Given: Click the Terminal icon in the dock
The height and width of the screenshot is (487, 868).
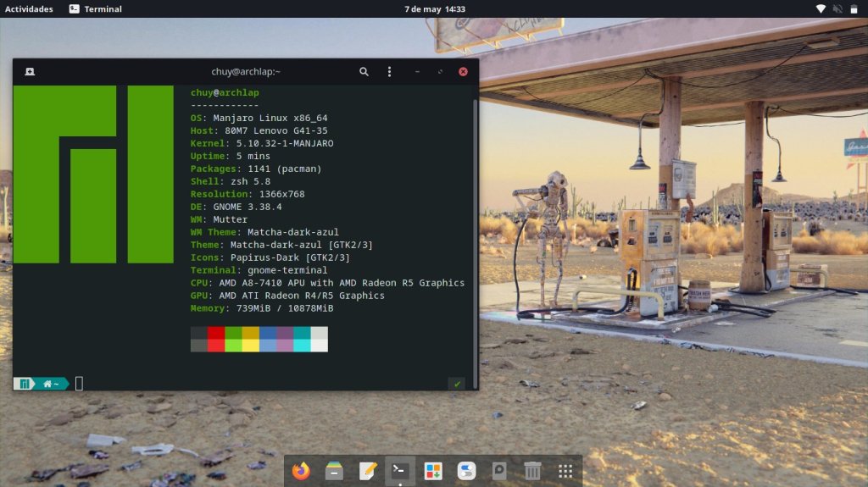Looking at the screenshot, I should (400, 471).
